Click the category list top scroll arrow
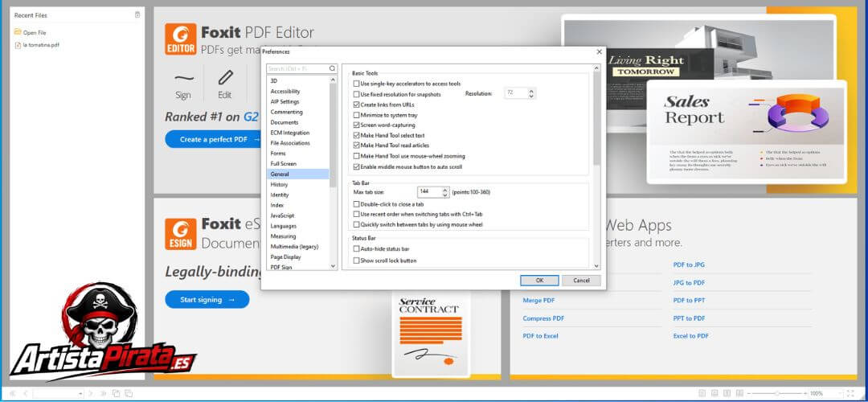 coord(333,80)
